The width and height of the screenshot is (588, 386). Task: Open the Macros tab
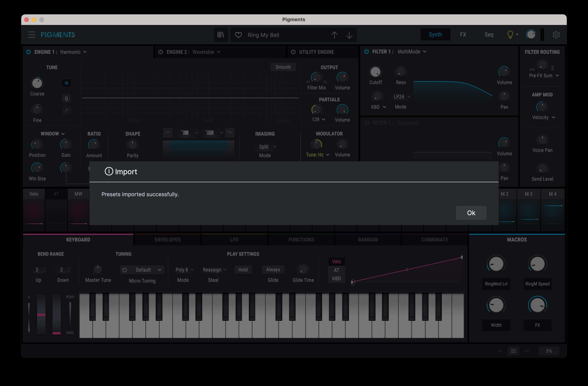(517, 239)
